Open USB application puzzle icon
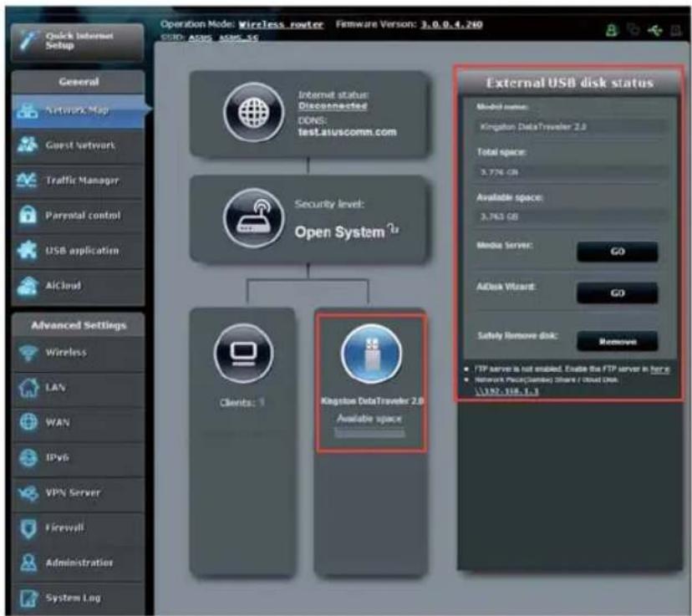Screen dimensions: 692x616 (x=78, y=251)
